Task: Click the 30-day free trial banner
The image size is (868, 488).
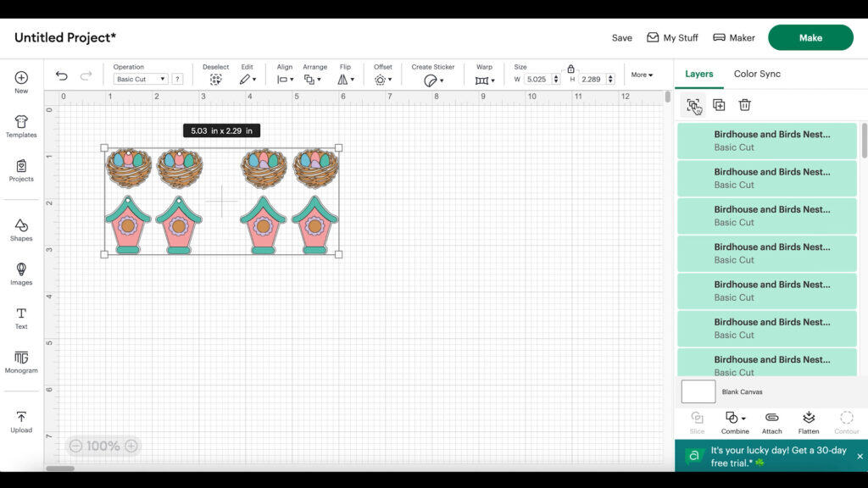Action: (771, 457)
